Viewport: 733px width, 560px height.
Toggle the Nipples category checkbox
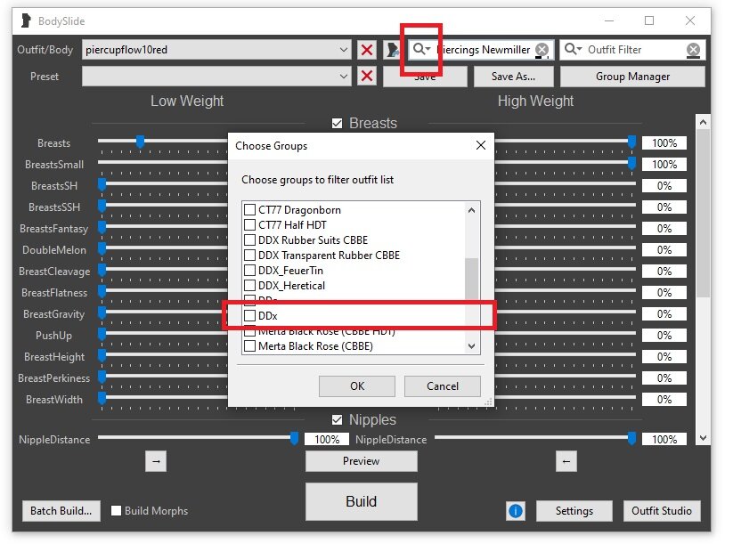point(337,419)
